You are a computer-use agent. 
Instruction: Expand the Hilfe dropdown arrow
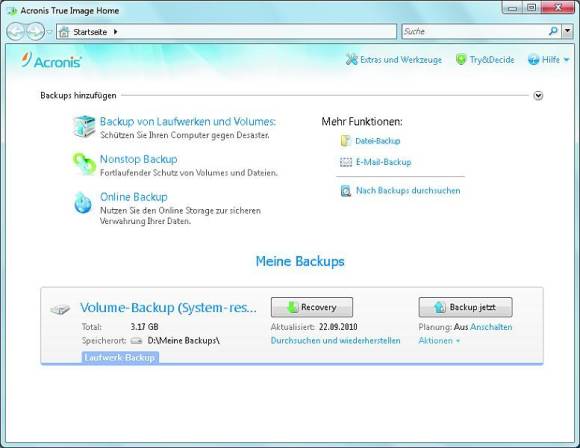click(x=566, y=60)
